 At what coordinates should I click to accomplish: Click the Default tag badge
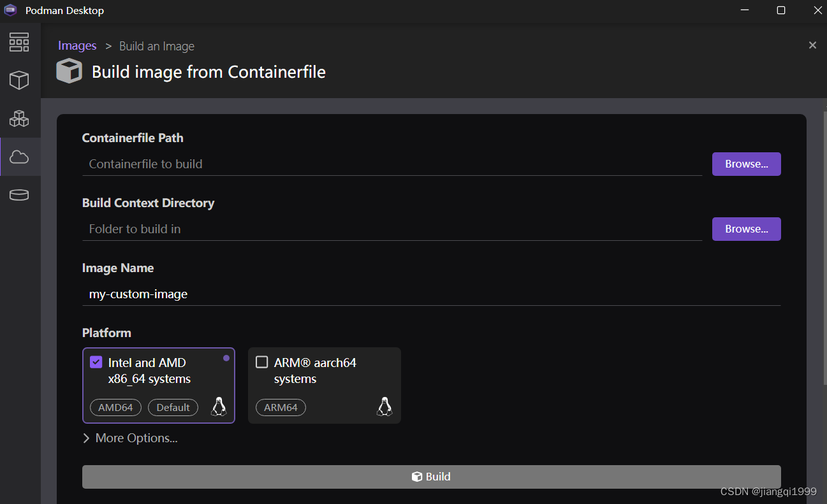(173, 407)
